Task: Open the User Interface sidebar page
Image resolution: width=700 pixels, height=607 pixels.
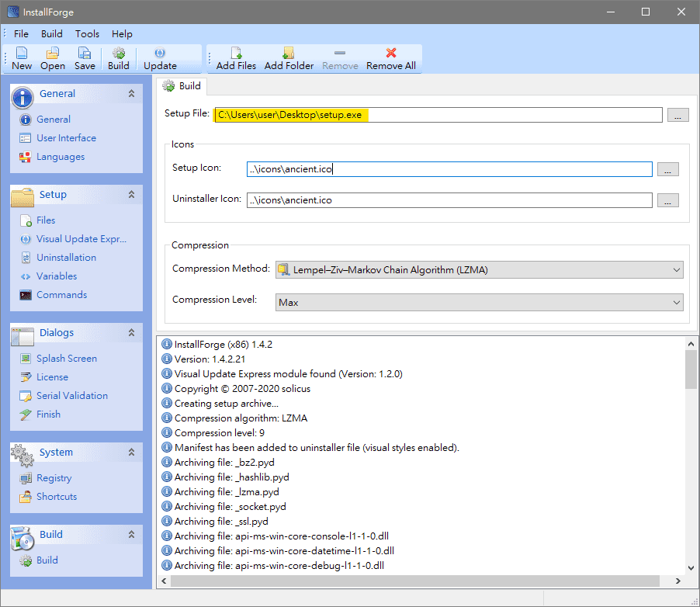Action: (x=66, y=138)
